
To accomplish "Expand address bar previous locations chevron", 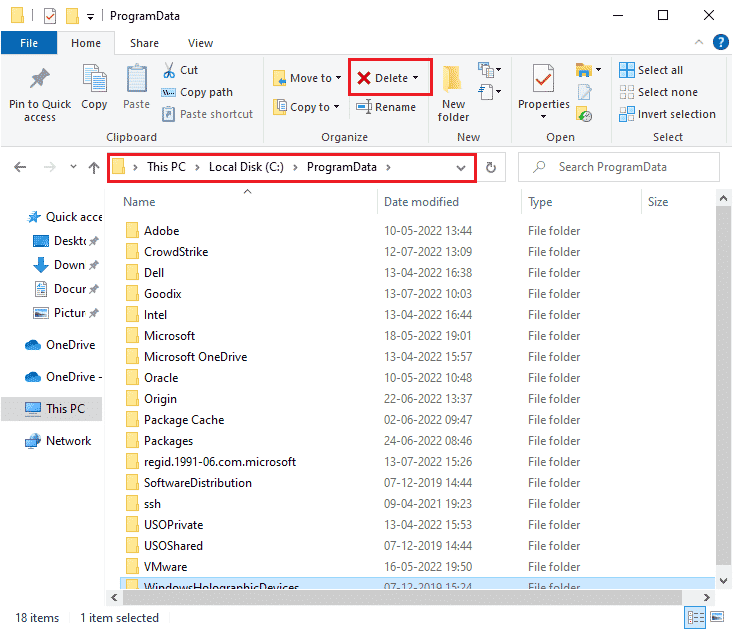I will pyautogui.click(x=461, y=167).
